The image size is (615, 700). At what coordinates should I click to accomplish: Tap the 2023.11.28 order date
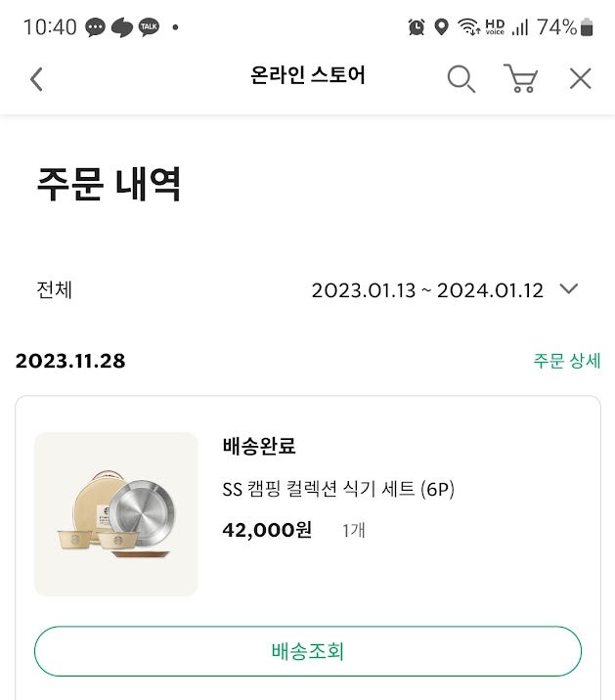(x=70, y=361)
